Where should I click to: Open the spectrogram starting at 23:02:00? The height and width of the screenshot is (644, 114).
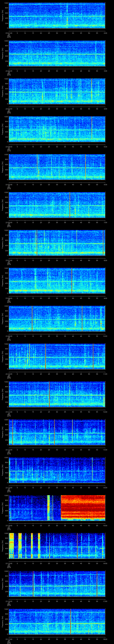point(57,54)
